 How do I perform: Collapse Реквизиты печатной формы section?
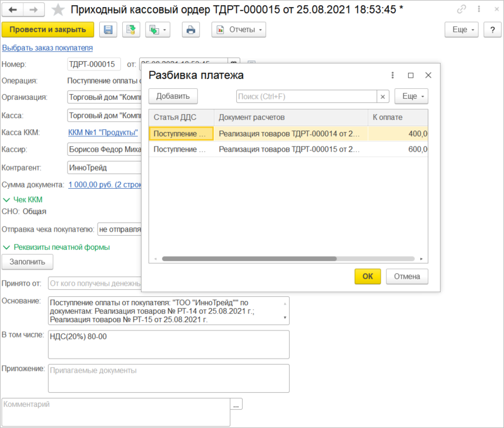coord(56,248)
